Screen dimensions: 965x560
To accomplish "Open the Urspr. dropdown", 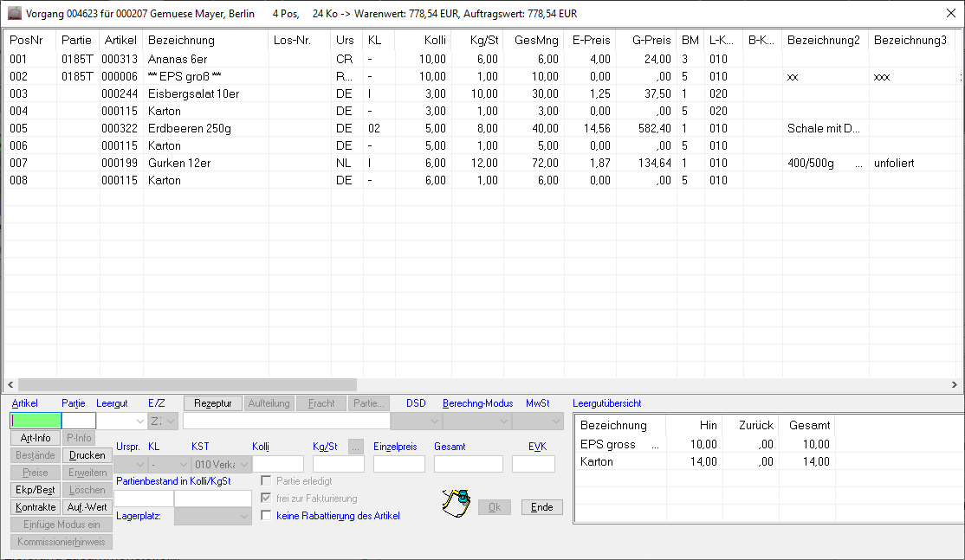I will pyautogui.click(x=131, y=464).
